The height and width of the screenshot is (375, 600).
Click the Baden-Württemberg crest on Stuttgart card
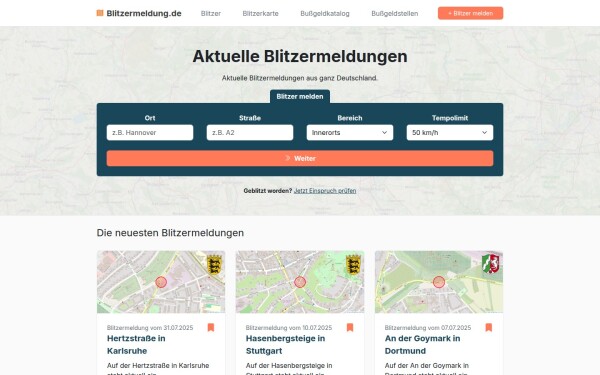click(x=353, y=264)
